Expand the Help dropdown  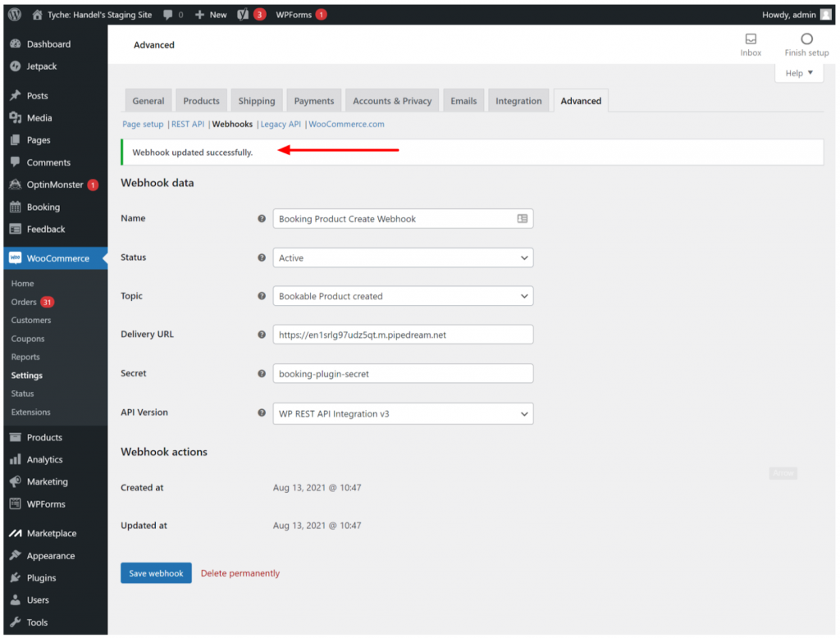coord(798,72)
